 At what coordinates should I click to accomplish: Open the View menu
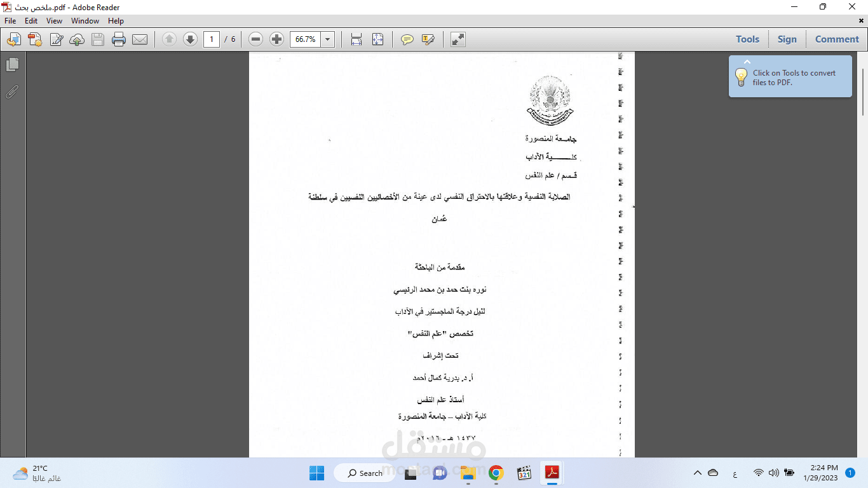54,20
